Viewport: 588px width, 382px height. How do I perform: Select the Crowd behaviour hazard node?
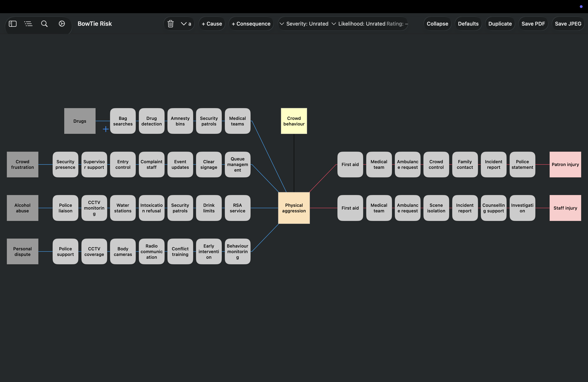294,121
